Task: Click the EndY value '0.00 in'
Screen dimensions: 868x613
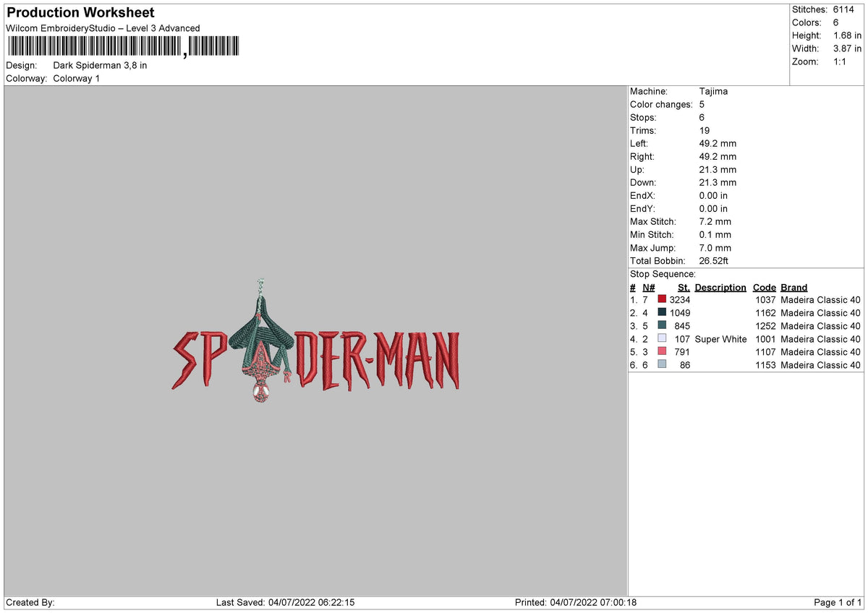Action: click(714, 208)
